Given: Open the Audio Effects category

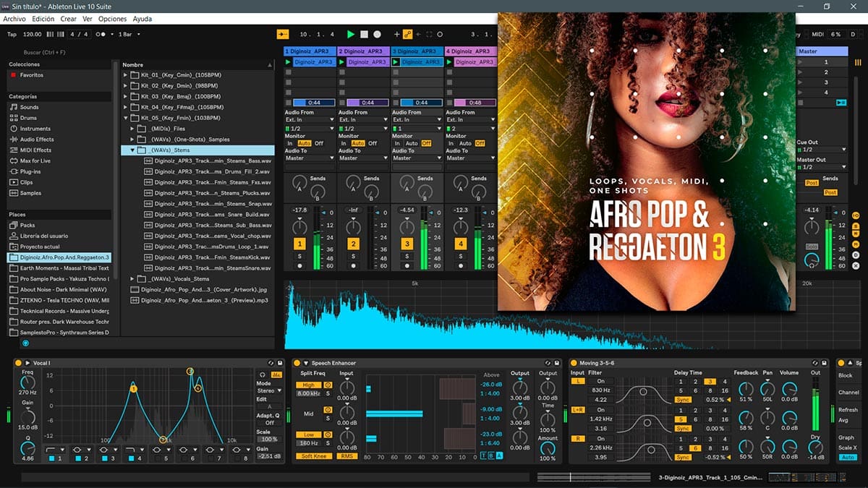Looking at the screenshot, I should click(x=36, y=140).
